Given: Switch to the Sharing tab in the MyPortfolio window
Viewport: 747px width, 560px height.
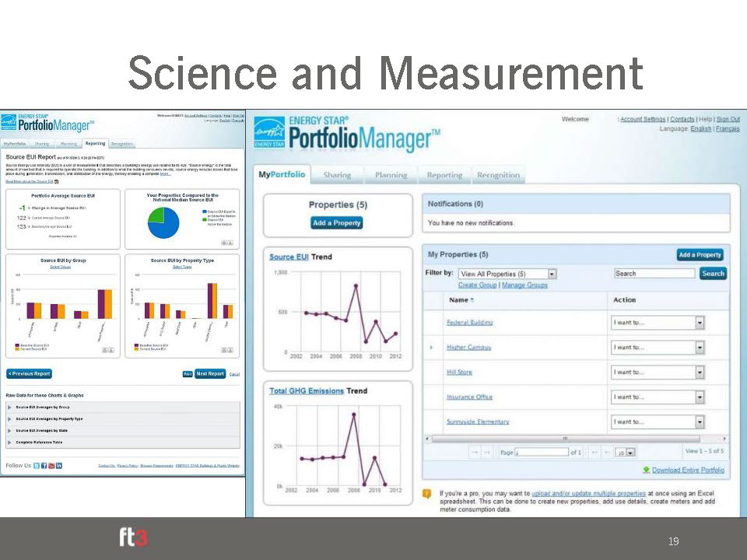Looking at the screenshot, I should 337,175.
